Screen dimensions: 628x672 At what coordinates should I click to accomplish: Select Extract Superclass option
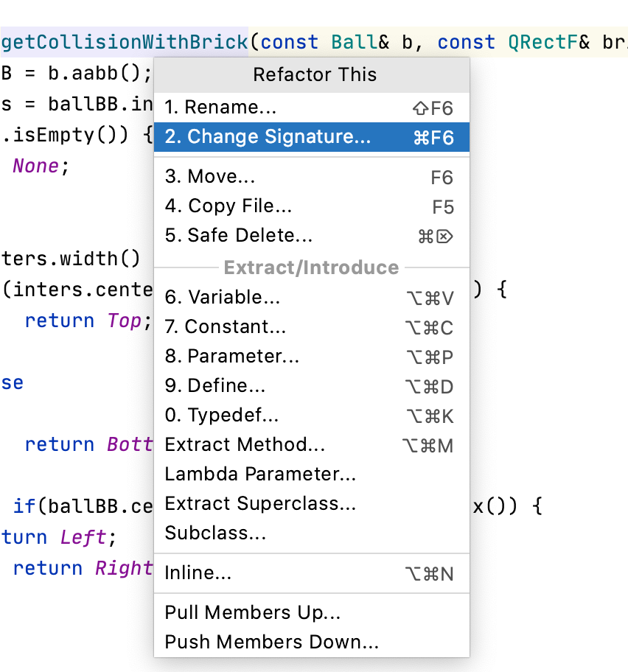[260, 504]
